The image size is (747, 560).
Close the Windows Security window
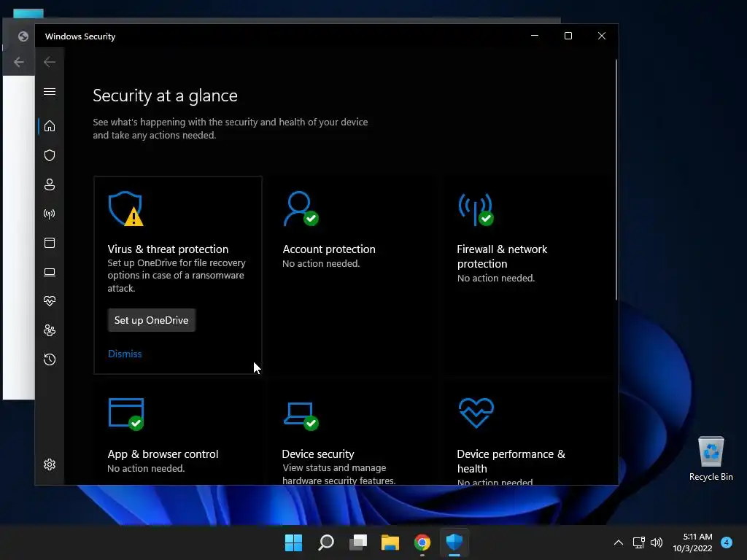(x=602, y=36)
